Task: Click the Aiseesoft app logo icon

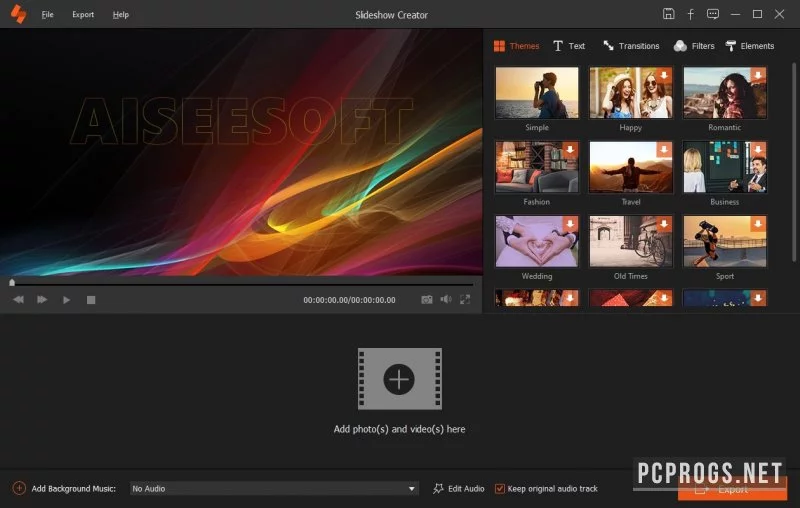Action: 18,14
